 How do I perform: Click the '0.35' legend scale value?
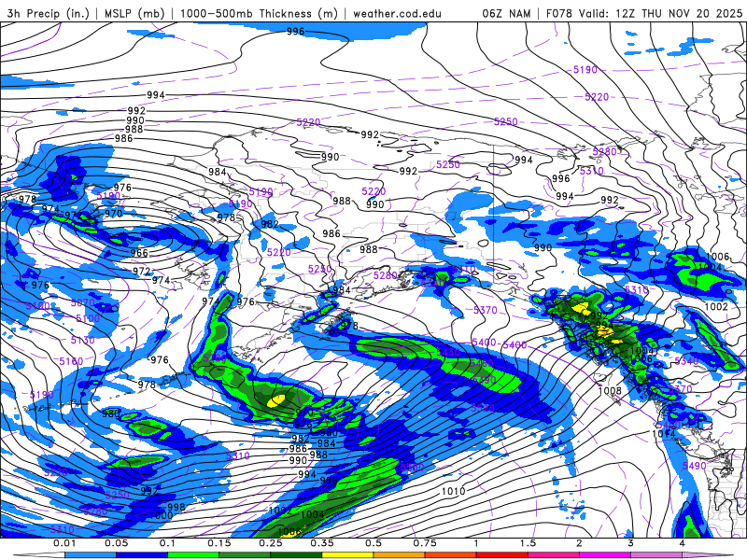point(322,543)
